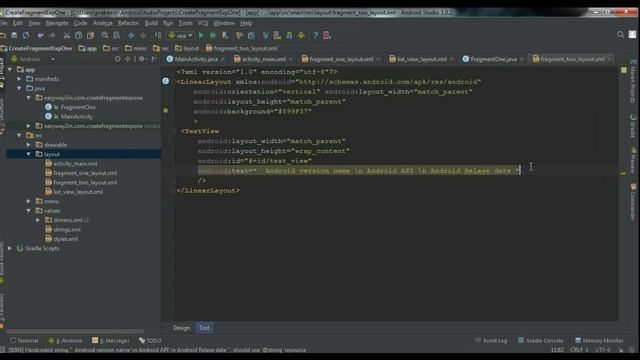Open the Refactor menu
This screenshot has width=640, height=360.
tap(128, 23)
